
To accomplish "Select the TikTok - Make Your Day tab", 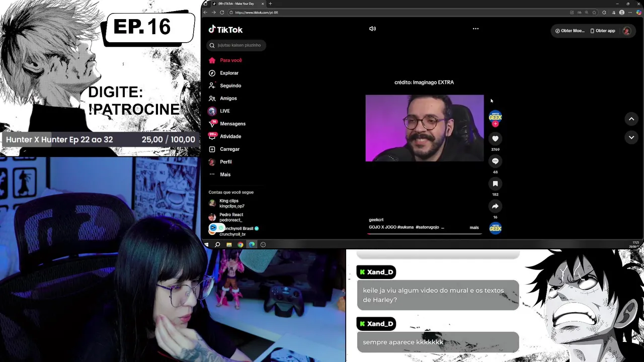I will click(238, 4).
